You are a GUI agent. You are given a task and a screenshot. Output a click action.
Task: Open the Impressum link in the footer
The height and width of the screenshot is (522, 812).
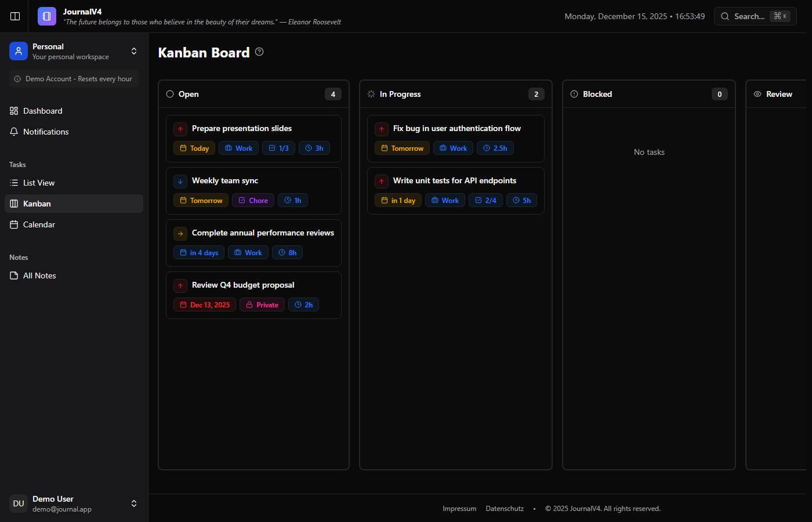(x=459, y=508)
